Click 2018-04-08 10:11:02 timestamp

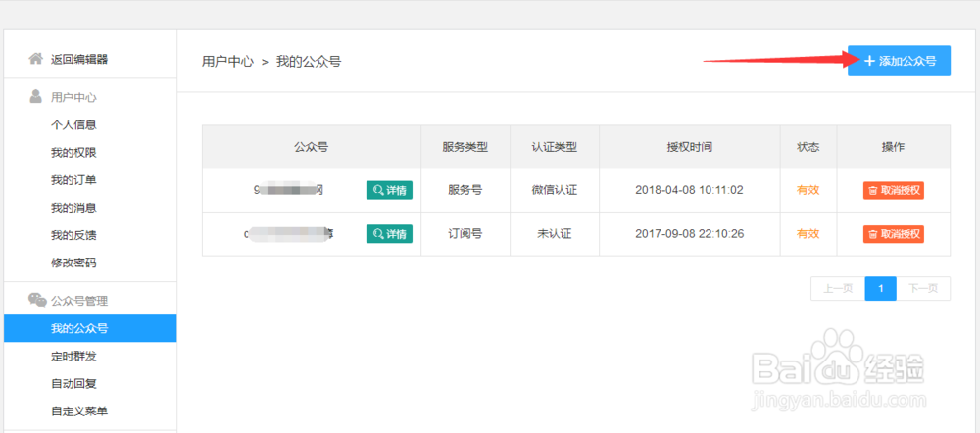point(689,190)
